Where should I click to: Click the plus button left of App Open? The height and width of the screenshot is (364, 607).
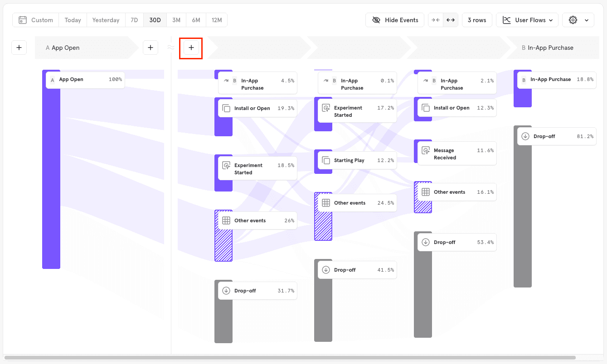point(19,47)
